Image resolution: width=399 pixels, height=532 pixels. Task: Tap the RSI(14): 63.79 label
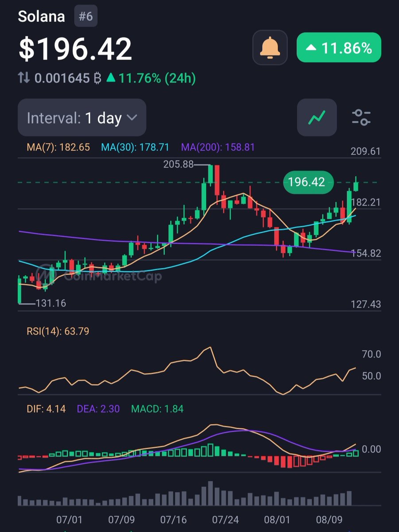coord(58,331)
